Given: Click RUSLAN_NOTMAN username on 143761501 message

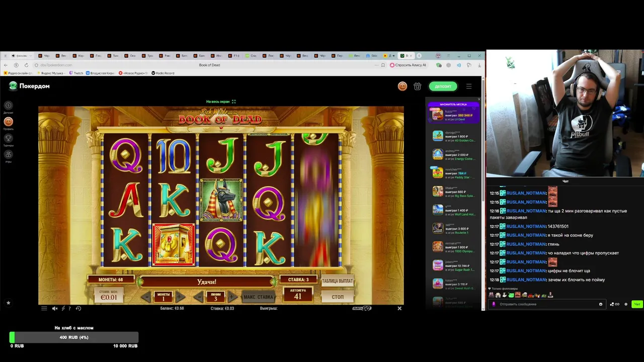Looking at the screenshot, I should (526, 226).
